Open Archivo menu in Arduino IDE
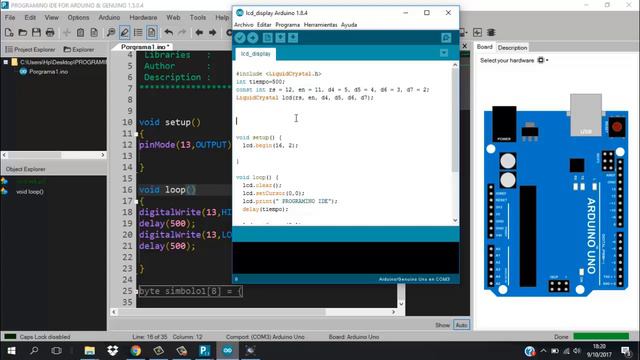The width and height of the screenshot is (640, 360). tap(244, 25)
